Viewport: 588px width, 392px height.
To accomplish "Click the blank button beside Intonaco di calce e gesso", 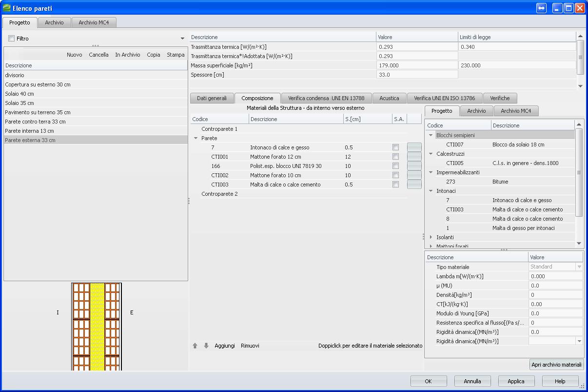I will pyautogui.click(x=414, y=147).
